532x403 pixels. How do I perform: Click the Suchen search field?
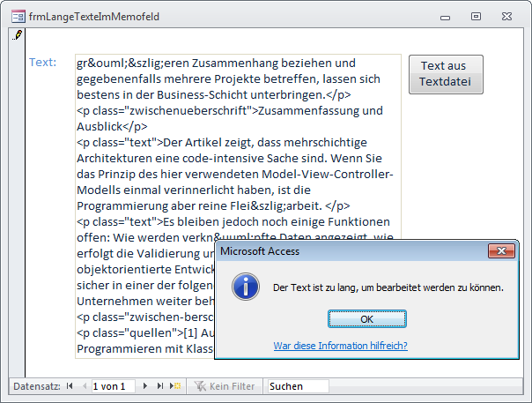coord(297,386)
